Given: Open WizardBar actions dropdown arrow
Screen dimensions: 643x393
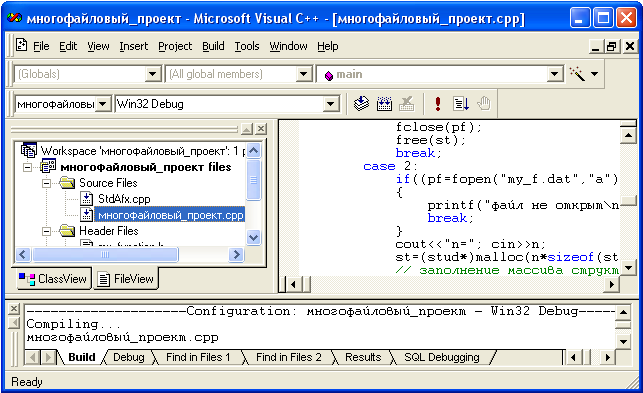Looking at the screenshot, I should tap(594, 74).
